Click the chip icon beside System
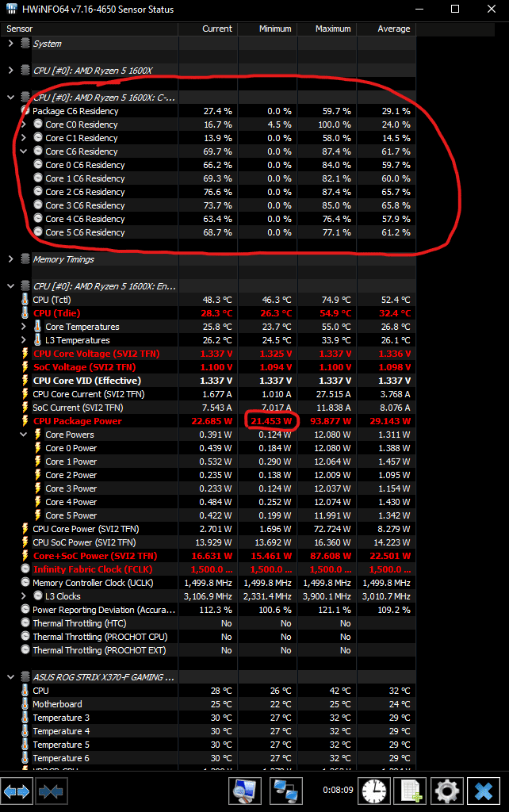The height and width of the screenshot is (812, 509). [x=25, y=44]
